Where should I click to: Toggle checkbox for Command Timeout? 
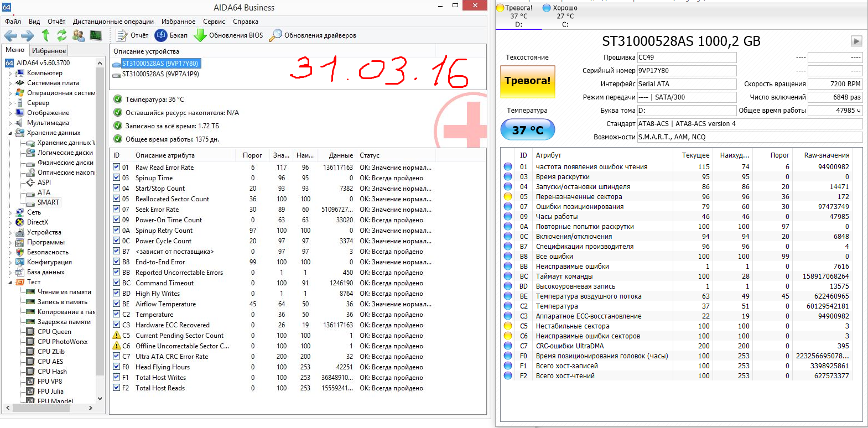pos(117,283)
